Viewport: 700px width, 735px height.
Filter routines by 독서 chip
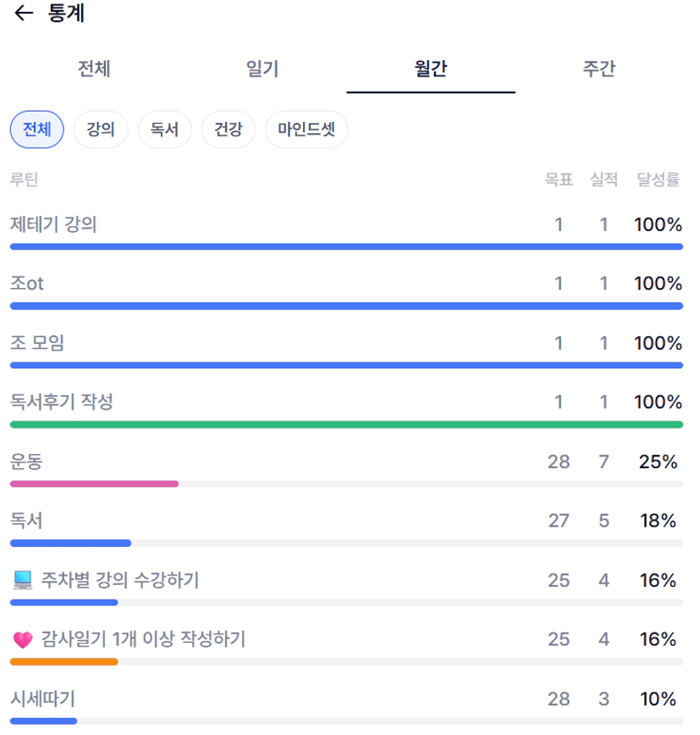click(x=164, y=130)
